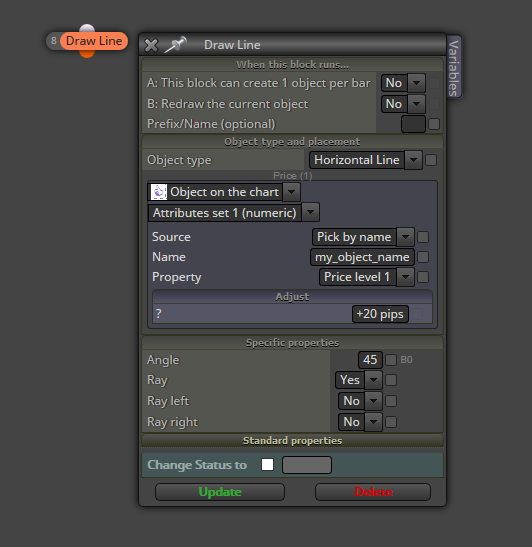Toggle the checkbox beside Ray left

391,401
